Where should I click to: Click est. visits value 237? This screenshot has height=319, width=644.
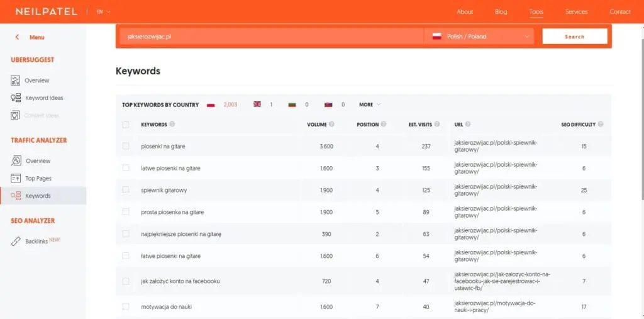click(x=426, y=147)
